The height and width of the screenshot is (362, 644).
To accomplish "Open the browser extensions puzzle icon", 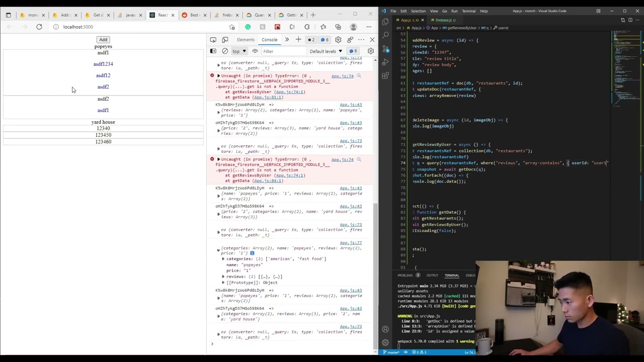I will click(307, 27).
